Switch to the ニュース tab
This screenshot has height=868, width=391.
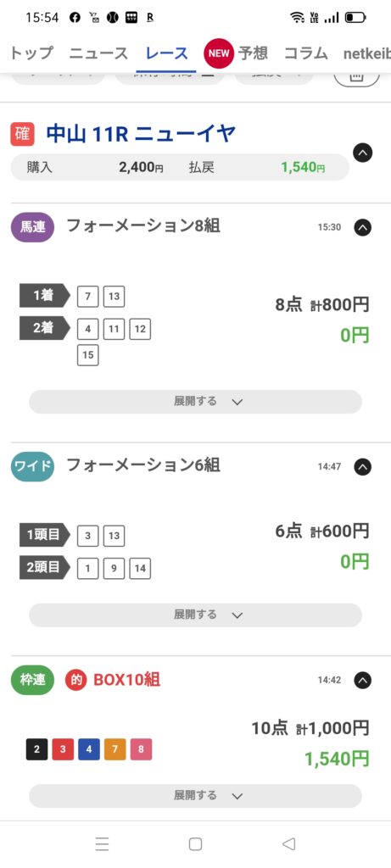click(98, 53)
